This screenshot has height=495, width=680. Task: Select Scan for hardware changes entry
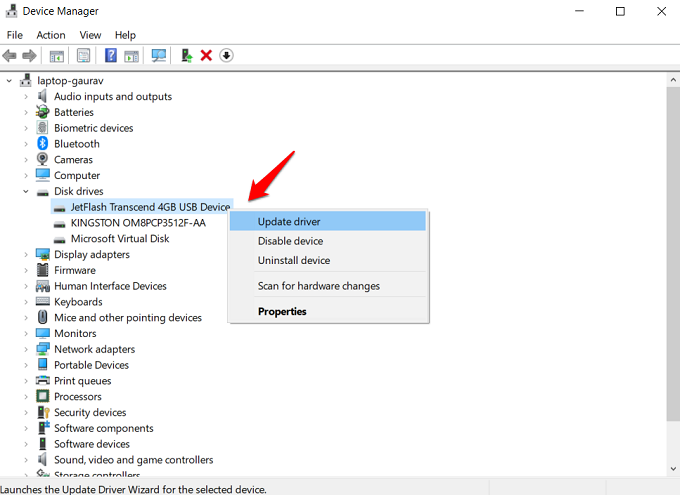click(x=328, y=286)
